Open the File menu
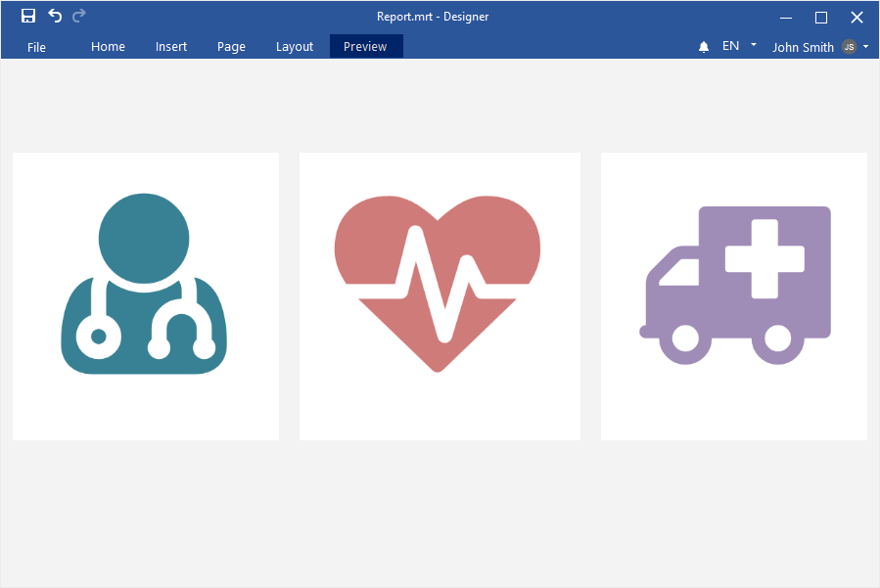The width and height of the screenshot is (880, 588). (36, 47)
